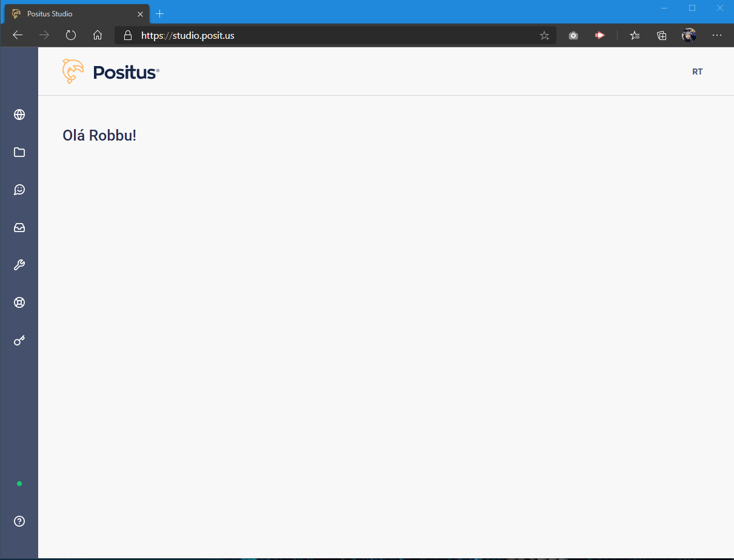Open browser profile avatar
Viewport: 734px width, 560px height.
click(x=689, y=35)
